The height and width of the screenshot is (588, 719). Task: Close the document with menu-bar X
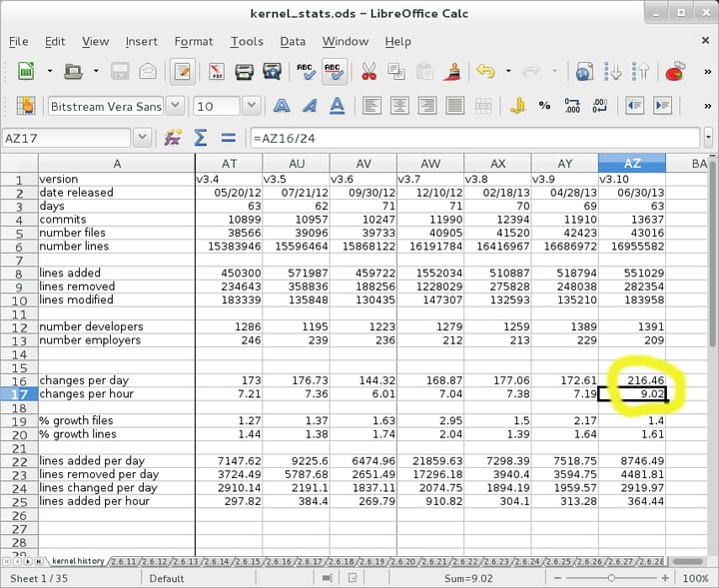705,40
